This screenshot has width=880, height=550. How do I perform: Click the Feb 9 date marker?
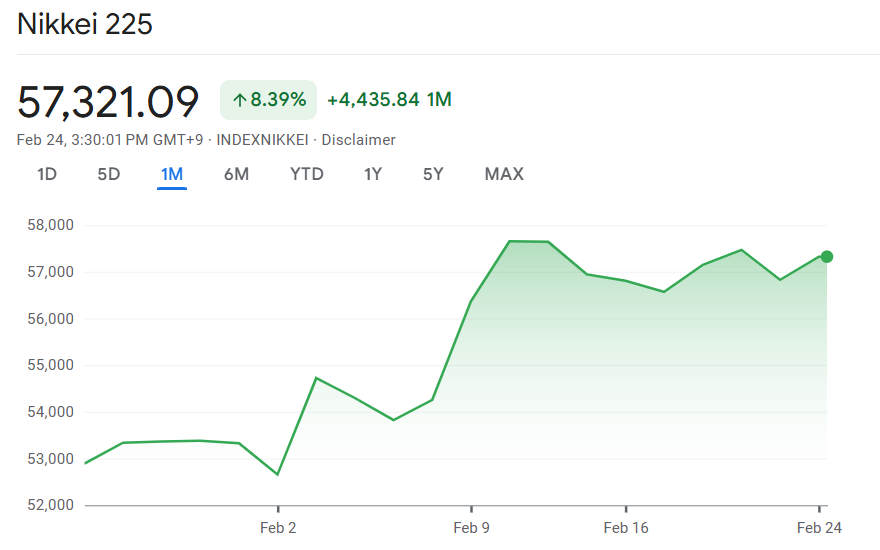471,528
